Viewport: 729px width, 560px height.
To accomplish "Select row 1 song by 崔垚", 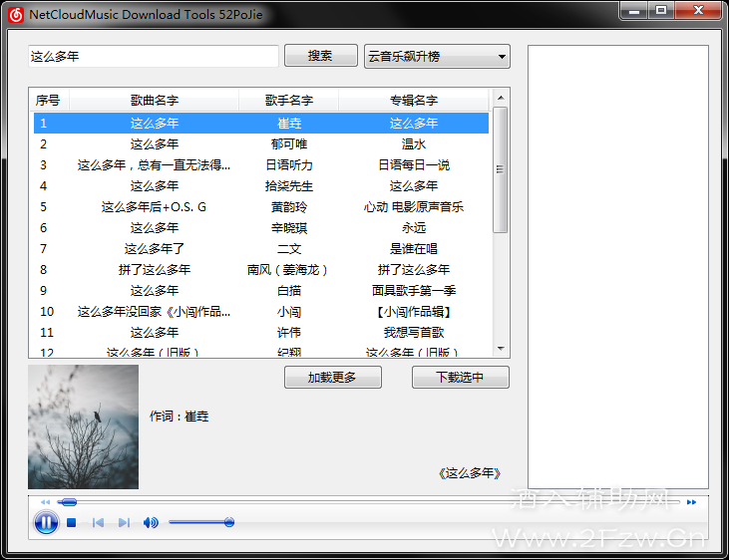I will click(x=261, y=124).
